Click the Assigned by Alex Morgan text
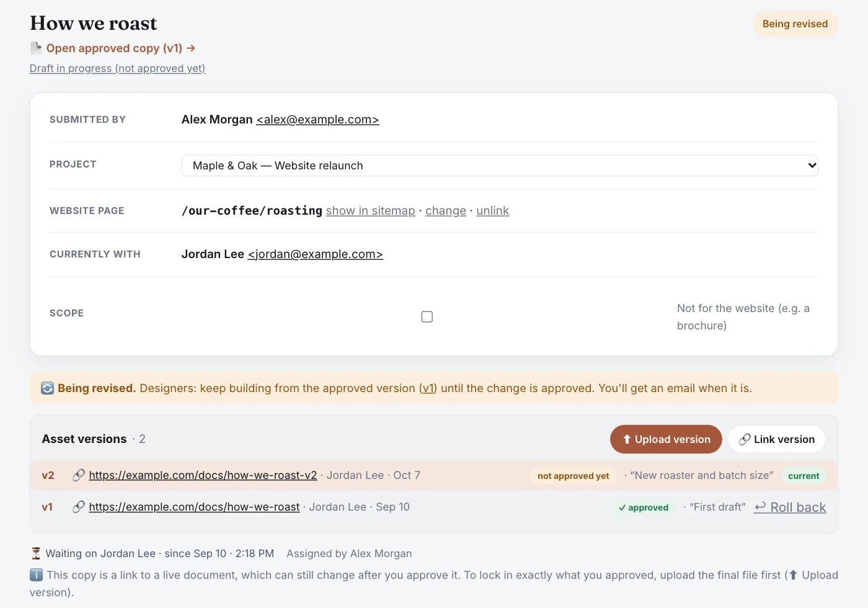Image resolution: width=868 pixels, height=608 pixels. [x=349, y=553]
